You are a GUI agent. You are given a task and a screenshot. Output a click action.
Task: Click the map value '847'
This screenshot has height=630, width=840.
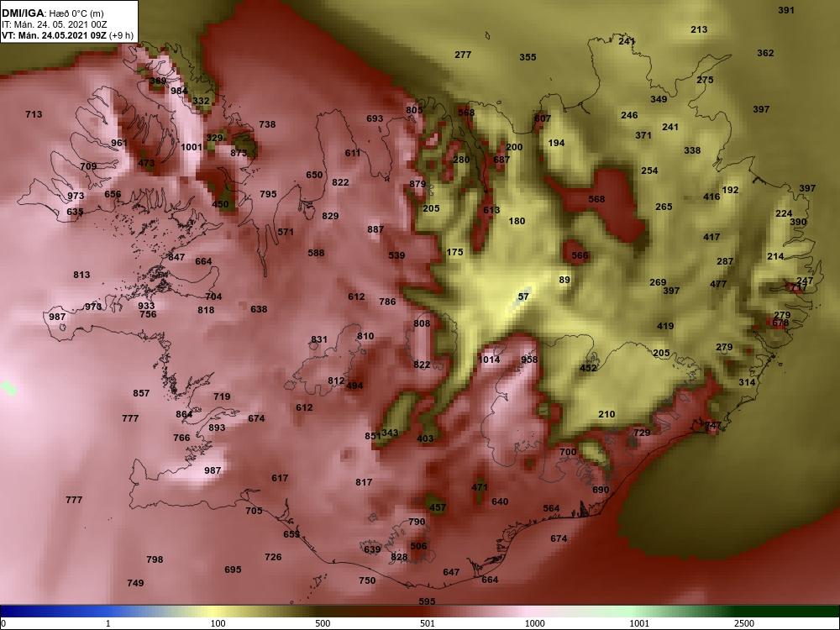176,256
